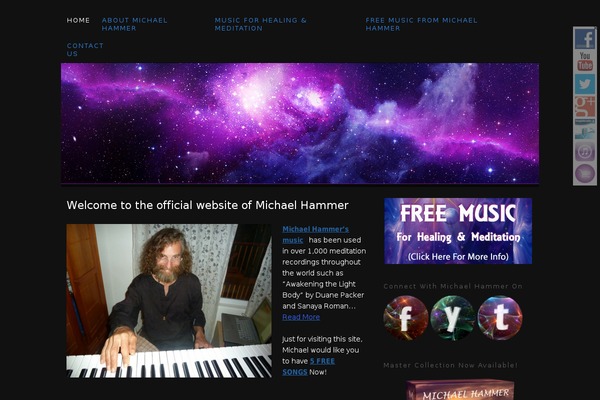Open the 5 FREE SONGS link
This screenshot has height=400, width=600.
[308, 366]
